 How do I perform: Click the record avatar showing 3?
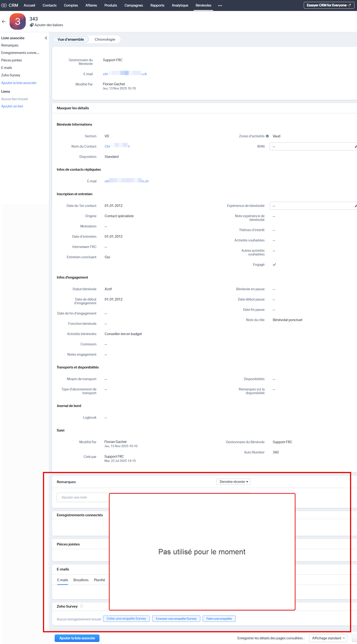click(x=18, y=21)
